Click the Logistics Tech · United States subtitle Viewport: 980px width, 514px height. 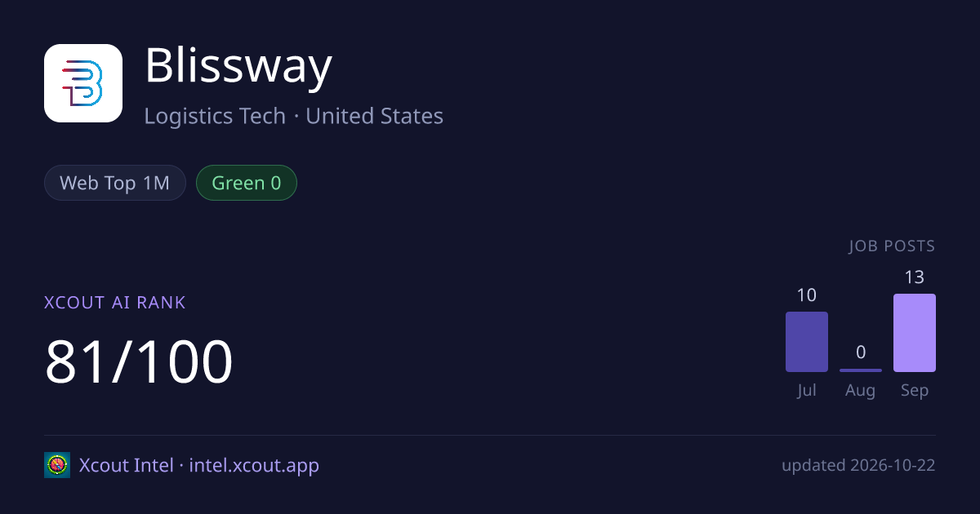coord(294,116)
